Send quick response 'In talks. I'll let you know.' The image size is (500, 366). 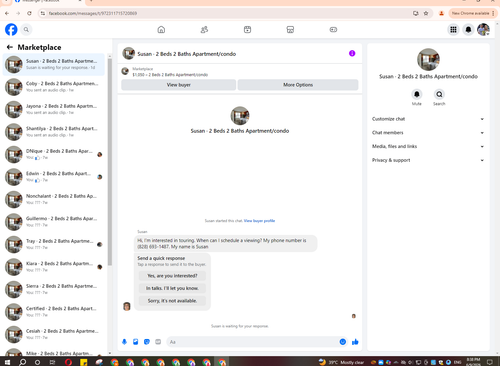tap(172, 288)
